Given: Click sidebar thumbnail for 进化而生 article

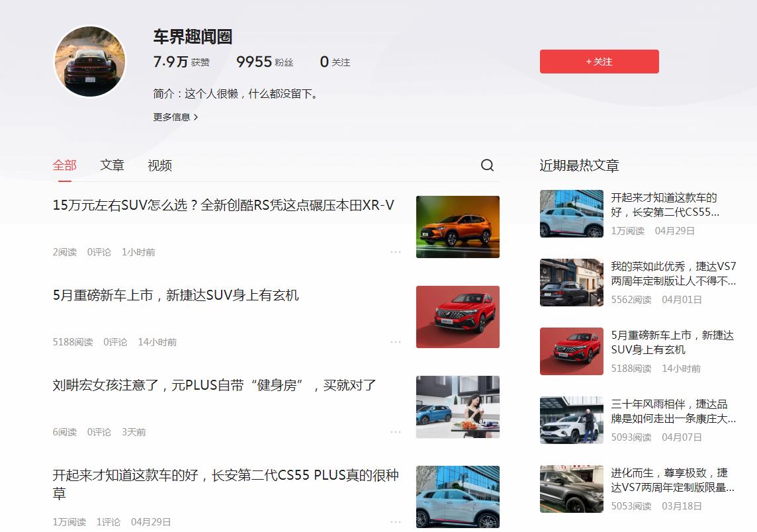Looking at the screenshot, I should 572,488.
